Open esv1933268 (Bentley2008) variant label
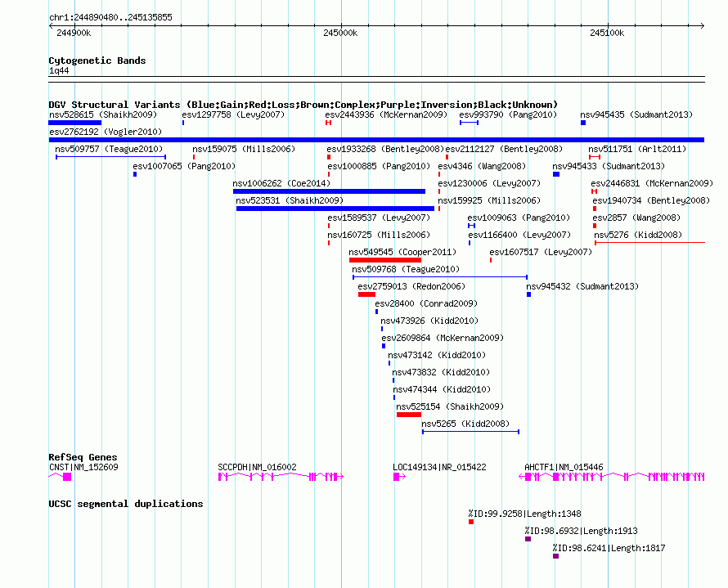 pyautogui.click(x=385, y=149)
